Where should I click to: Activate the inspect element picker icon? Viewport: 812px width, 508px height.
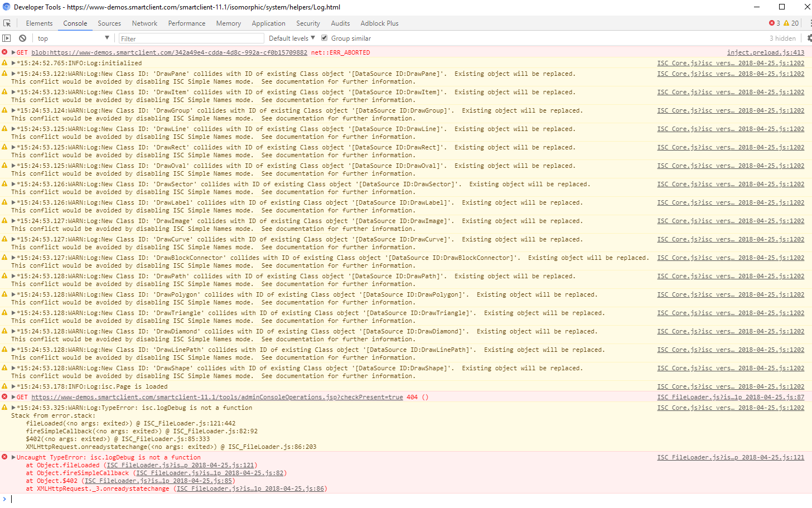point(7,23)
